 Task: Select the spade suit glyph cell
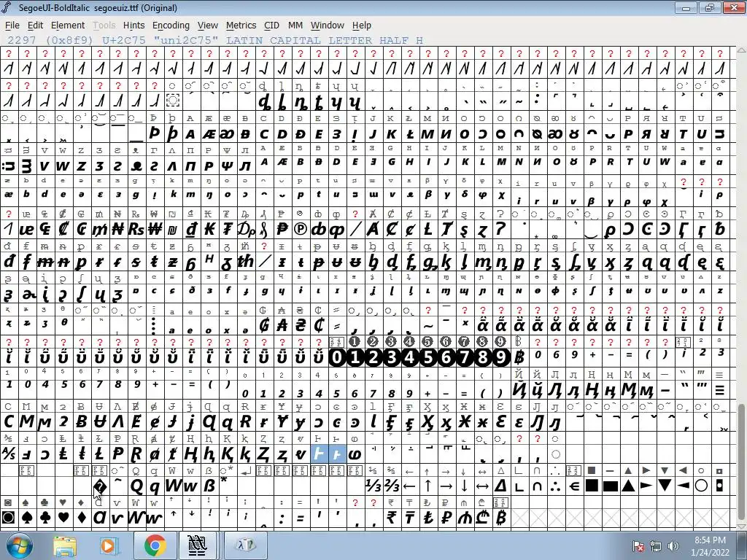click(x=27, y=517)
